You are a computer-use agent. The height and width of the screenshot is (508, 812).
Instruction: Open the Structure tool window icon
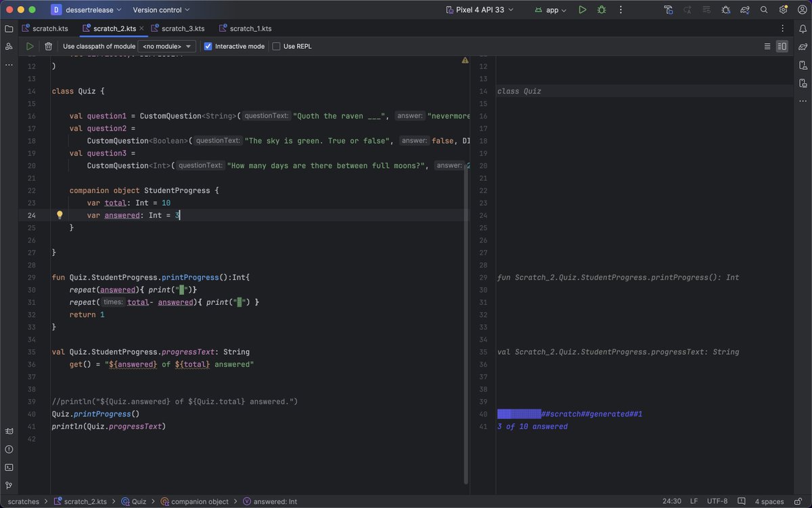pyautogui.click(x=9, y=46)
